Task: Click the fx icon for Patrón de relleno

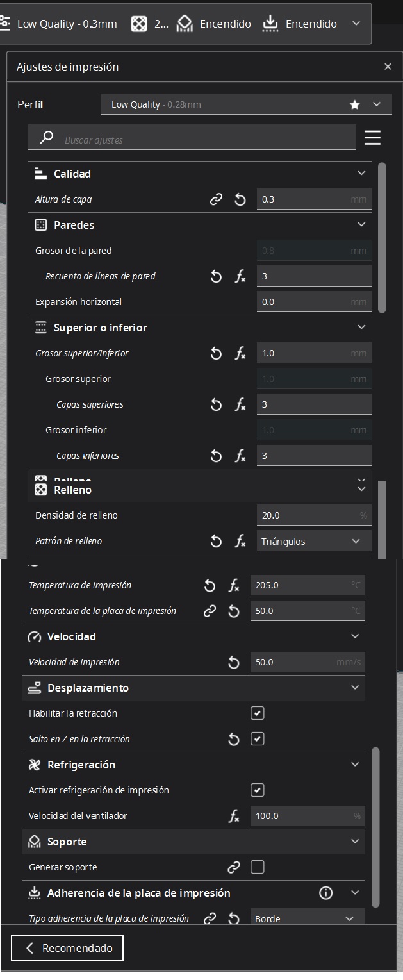Action: tap(240, 542)
